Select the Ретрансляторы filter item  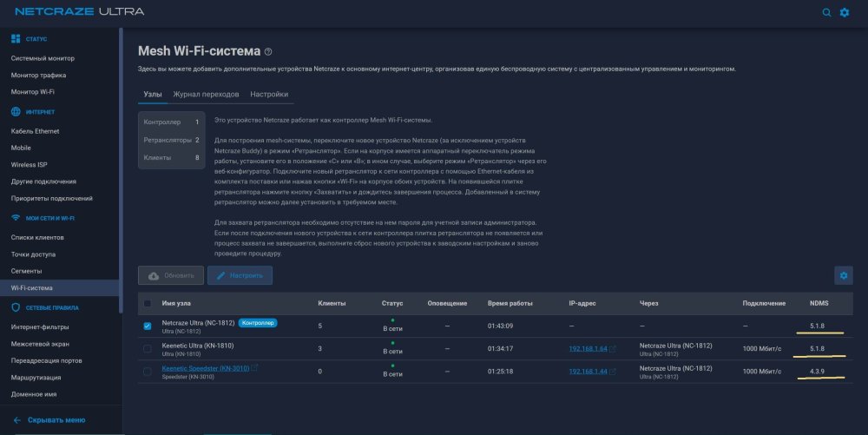171,140
